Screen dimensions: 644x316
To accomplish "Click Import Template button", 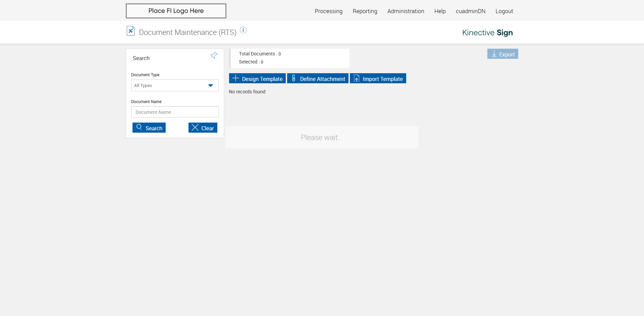I will click(378, 78).
